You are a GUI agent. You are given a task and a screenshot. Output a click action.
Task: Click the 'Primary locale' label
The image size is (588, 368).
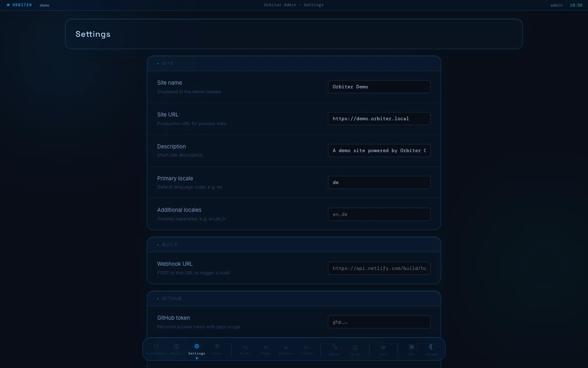(175, 178)
